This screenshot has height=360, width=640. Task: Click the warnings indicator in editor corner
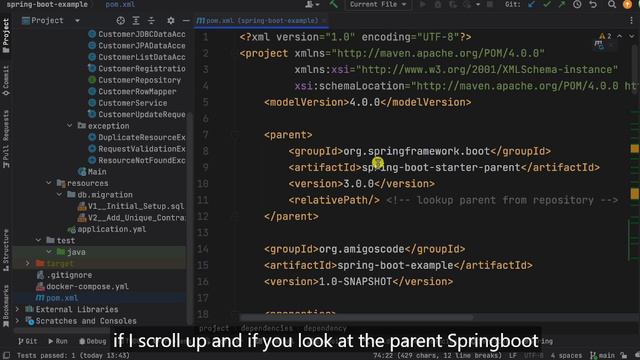605,36
